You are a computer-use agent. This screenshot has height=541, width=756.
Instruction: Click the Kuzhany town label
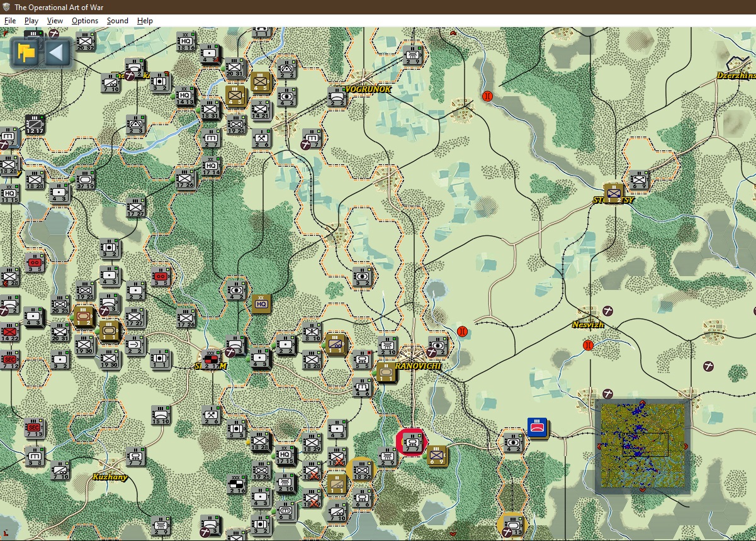tap(110, 477)
